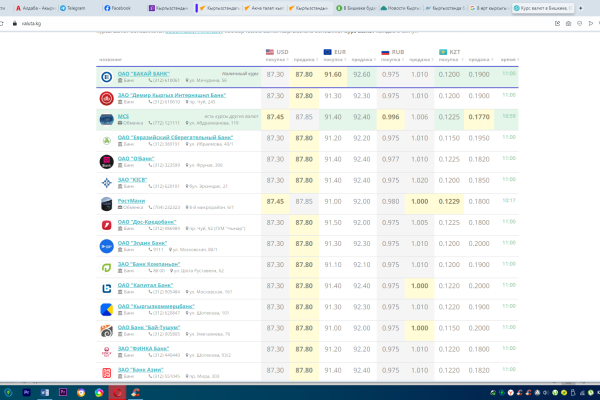Image resolution: width=600 pixels, height=400 pixels.
Task: Click the MCS exchange logo thumbnail
Action: pyautogui.click(x=106, y=119)
